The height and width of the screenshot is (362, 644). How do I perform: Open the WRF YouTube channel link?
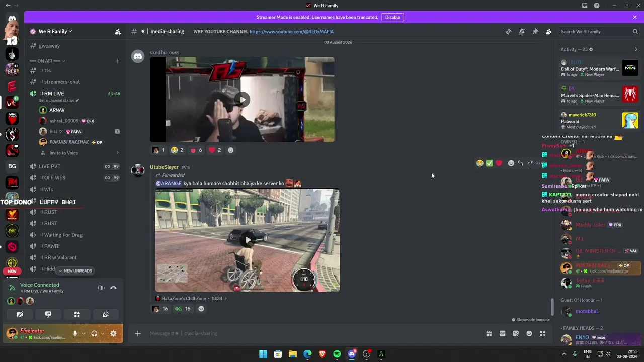click(291, 31)
